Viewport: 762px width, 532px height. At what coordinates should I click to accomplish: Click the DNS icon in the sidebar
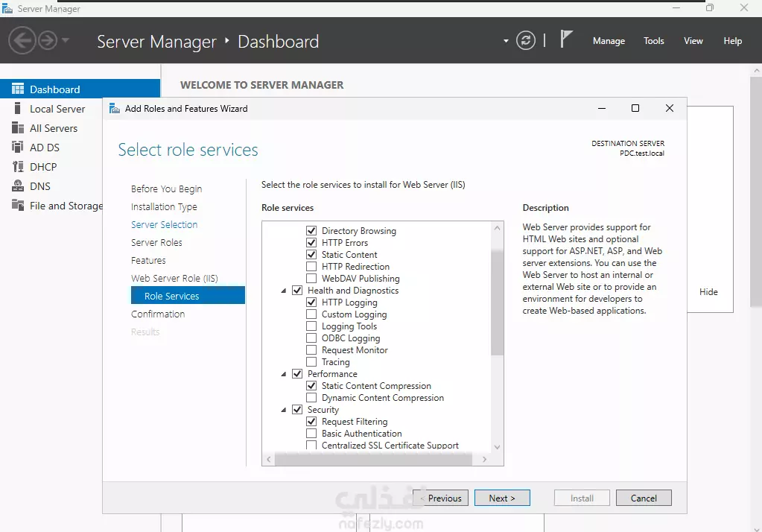pos(18,186)
